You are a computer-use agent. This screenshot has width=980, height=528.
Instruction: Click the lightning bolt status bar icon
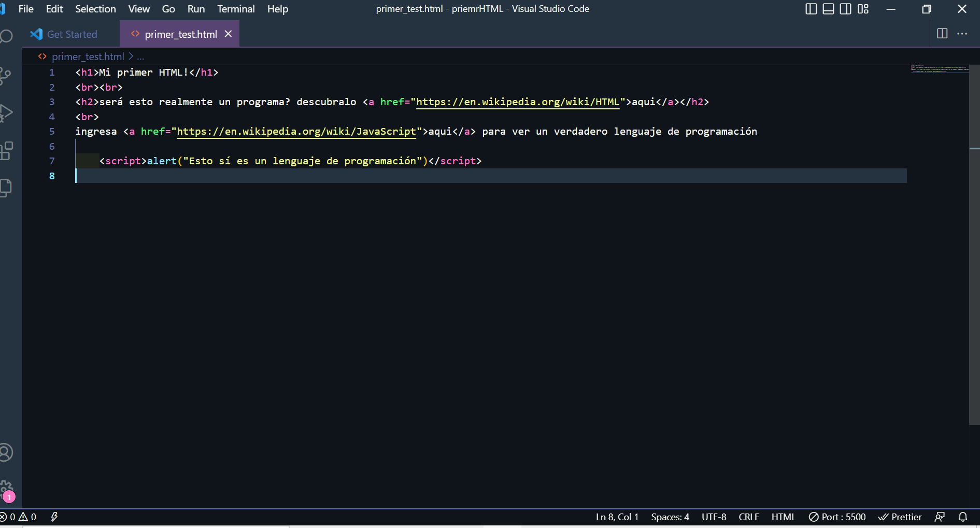click(54, 517)
